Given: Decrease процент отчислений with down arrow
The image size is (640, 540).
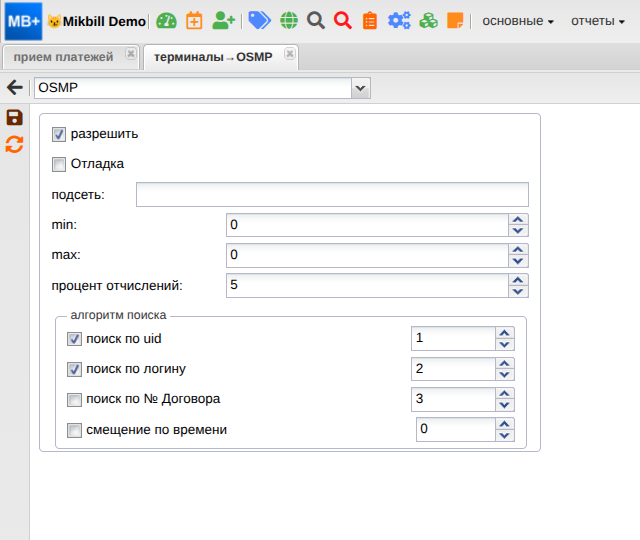Looking at the screenshot, I should (518, 291).
